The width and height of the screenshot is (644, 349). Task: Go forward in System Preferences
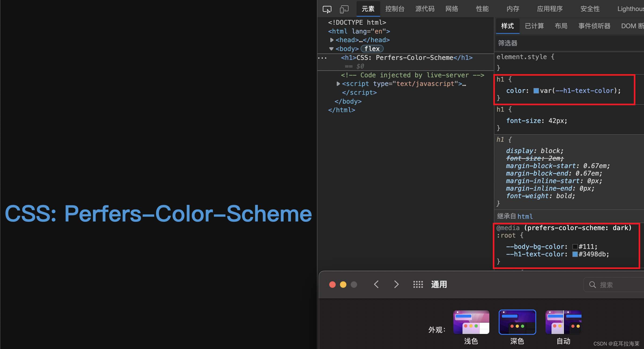(397, 284)
